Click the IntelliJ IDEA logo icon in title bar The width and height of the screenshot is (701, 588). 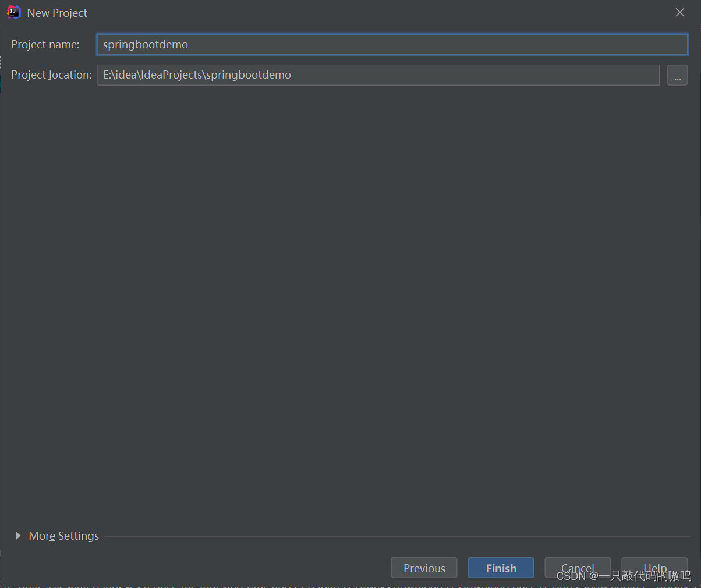[x=13, y=12]
